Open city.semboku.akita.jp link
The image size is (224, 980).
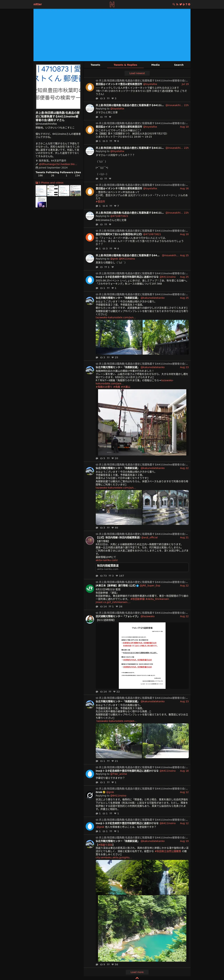coord(114,857)
